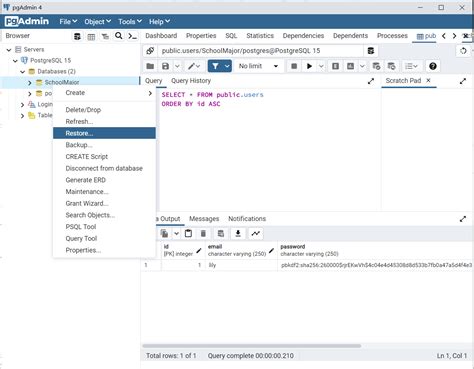Click the reset layout icon at right of path bar
Image resolution: width=474 pixels, height=369 pixels.
463,51
